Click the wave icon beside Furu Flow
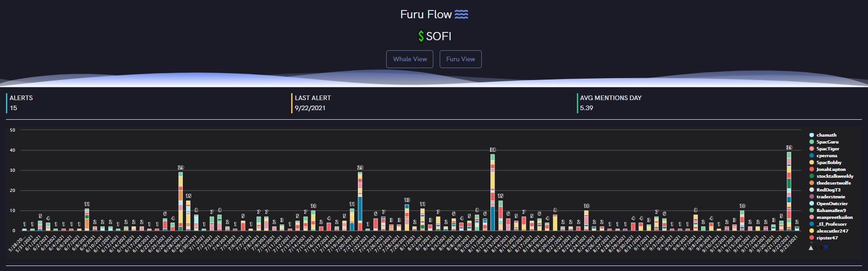The width and height of the screenshot is (868, 271). click(461, 15)
